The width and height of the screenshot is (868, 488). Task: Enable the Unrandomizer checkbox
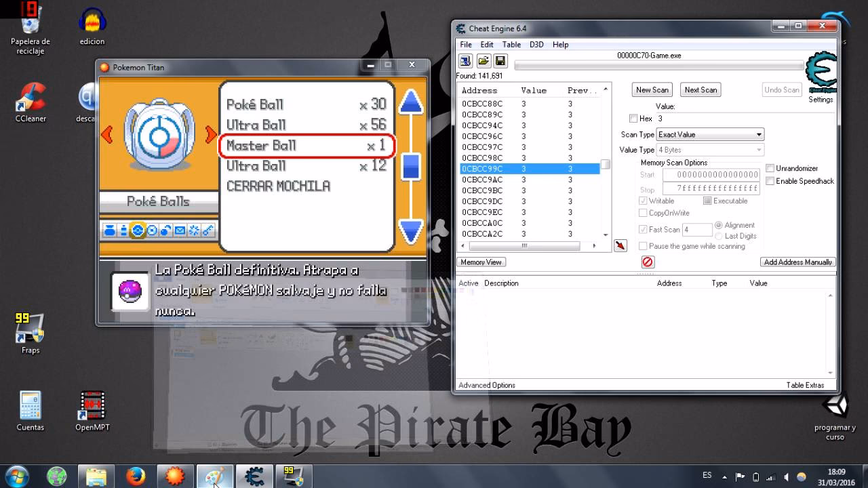(770, 168)
